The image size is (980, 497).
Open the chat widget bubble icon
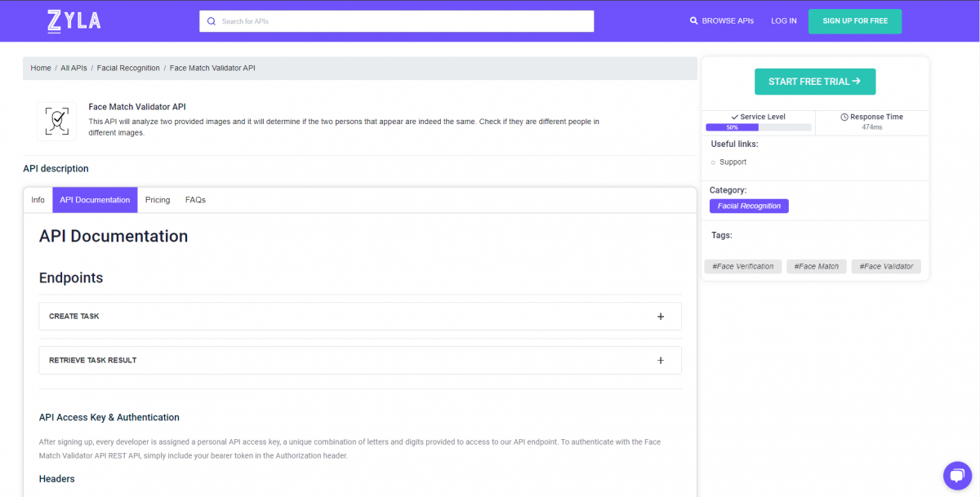point(957,476)
